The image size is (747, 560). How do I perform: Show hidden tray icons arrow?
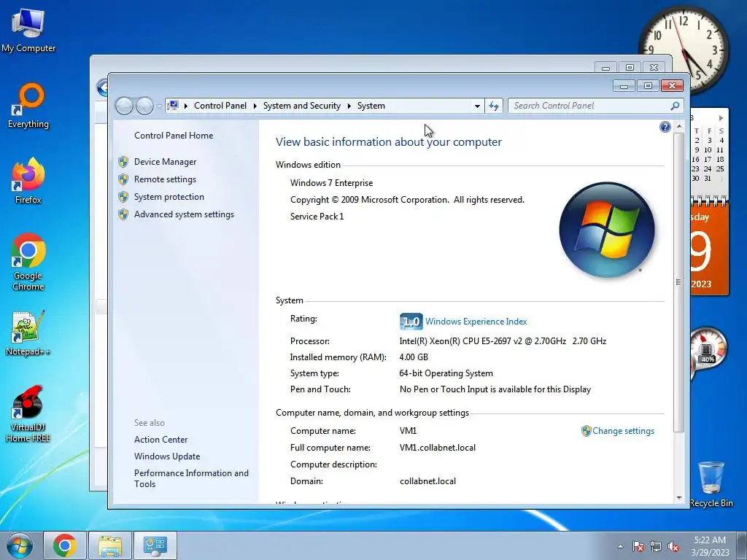click(x=620, y=547)
